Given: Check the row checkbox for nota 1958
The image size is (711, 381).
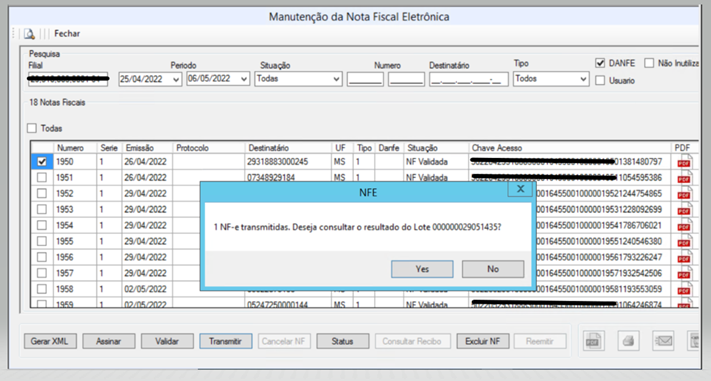Looking at the screenshot, I should [42, 289].
